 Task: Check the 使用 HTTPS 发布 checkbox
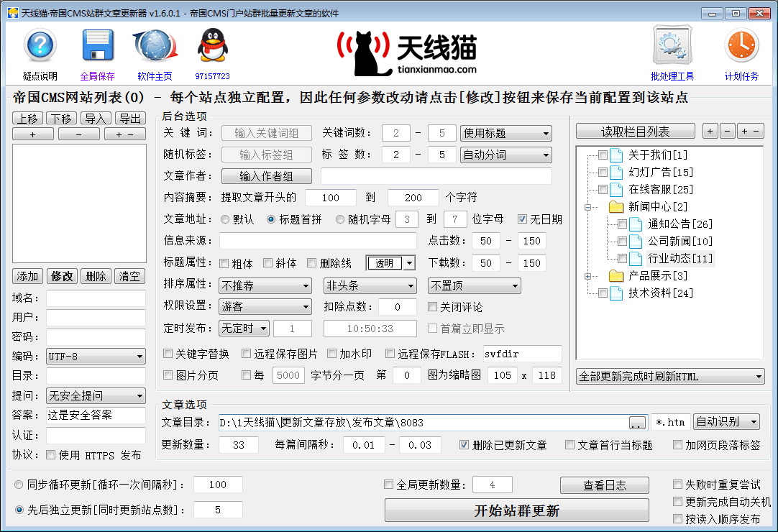(50, 454)
